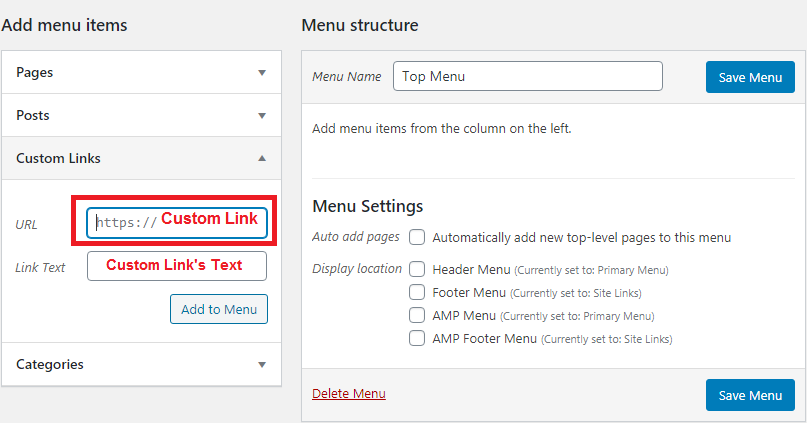807x423 pixels.
Task: Check the Footer Menu display location
Action: [417, 292]
